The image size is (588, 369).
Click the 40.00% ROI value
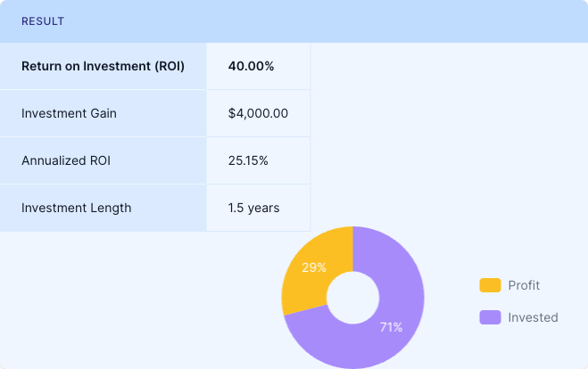(251, 66)
